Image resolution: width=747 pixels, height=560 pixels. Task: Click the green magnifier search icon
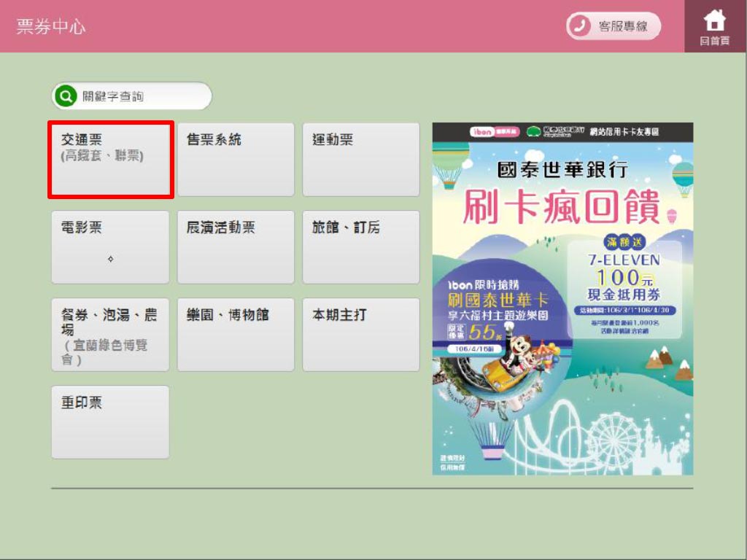click(x=66, y=96)
